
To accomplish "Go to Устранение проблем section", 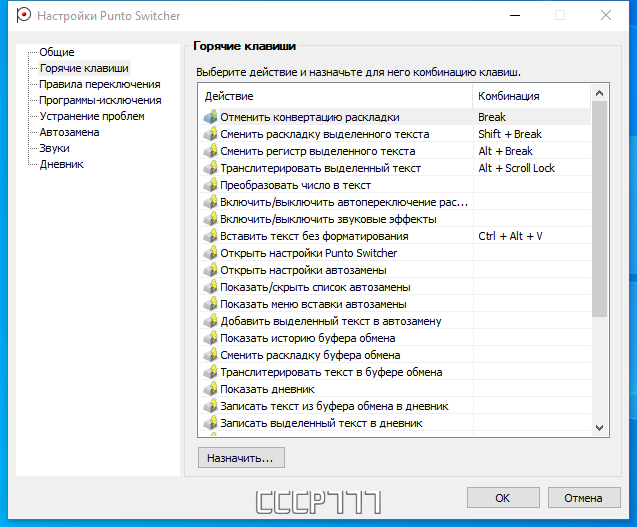I will click(92, 116).
